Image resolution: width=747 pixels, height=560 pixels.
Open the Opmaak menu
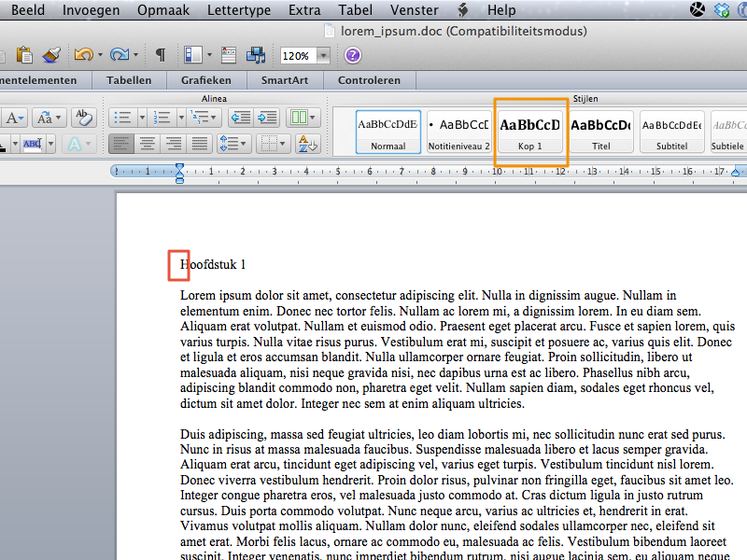(163, 9)
